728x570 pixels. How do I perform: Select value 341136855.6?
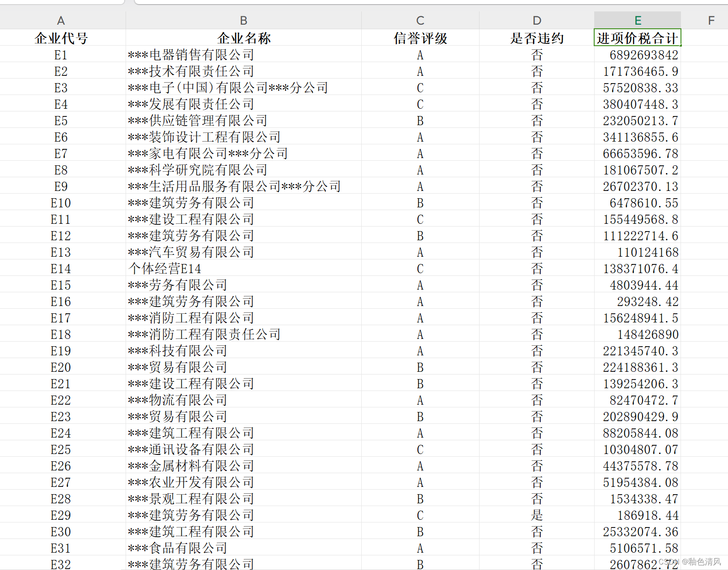point(638,137)
